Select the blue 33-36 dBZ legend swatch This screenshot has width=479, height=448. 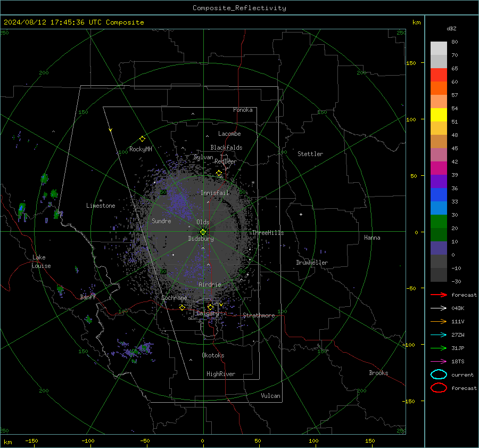point(439,195)
